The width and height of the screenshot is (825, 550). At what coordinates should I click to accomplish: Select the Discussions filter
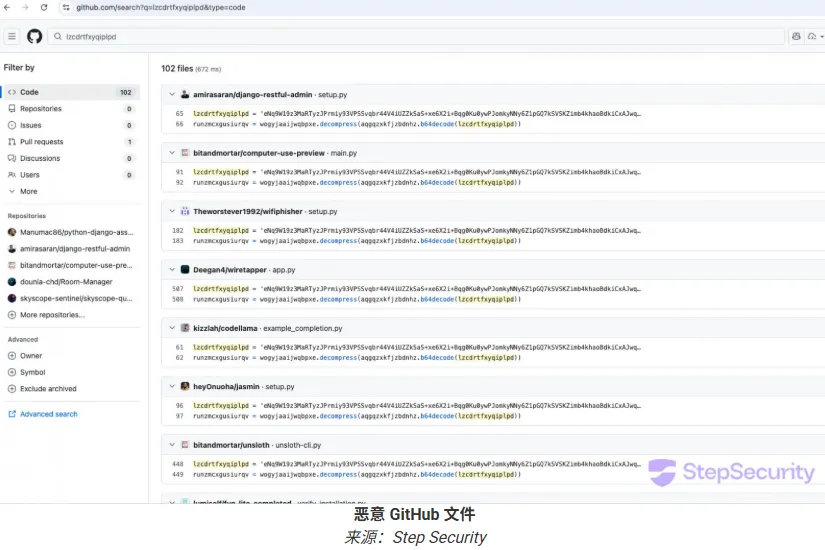(x=71, y=158)
